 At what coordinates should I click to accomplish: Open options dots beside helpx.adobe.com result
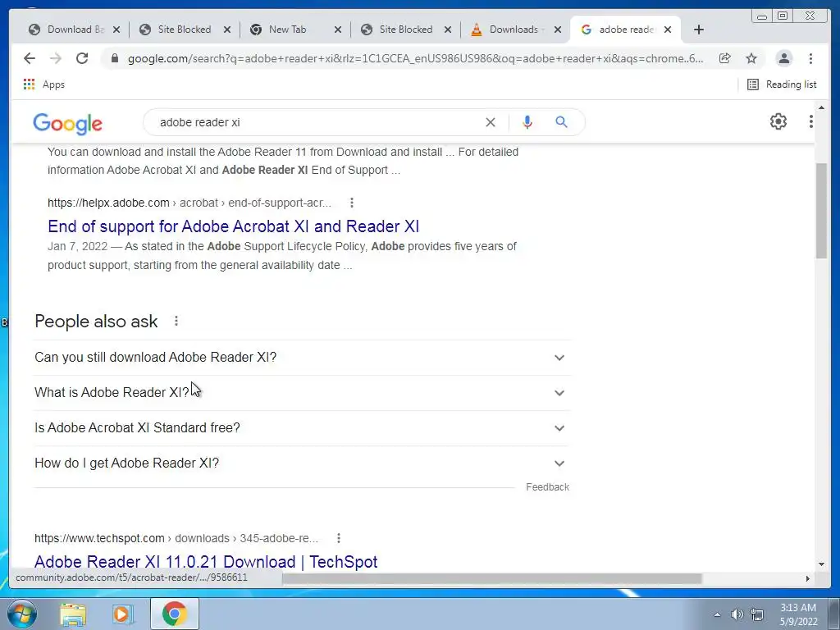(351, 203)
